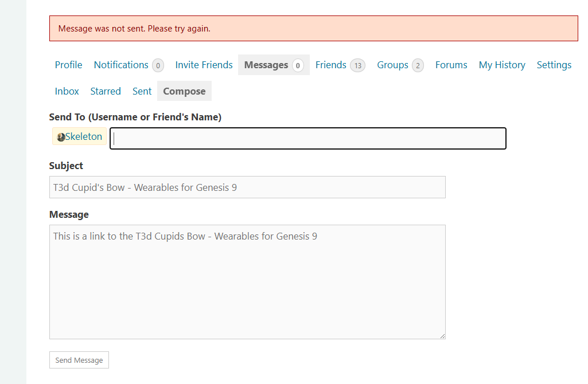
Task: Select the Compose subtab
Action: pyautogui.click(x=184, y=91)
